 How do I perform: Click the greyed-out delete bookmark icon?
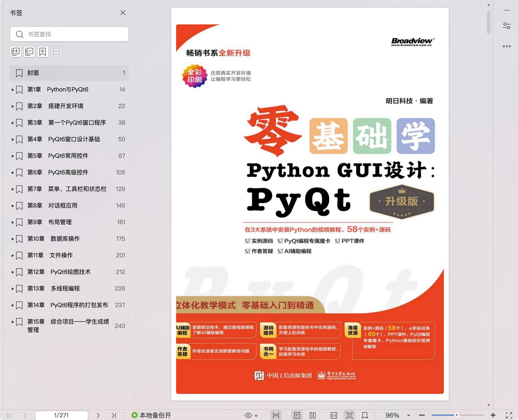56,51
